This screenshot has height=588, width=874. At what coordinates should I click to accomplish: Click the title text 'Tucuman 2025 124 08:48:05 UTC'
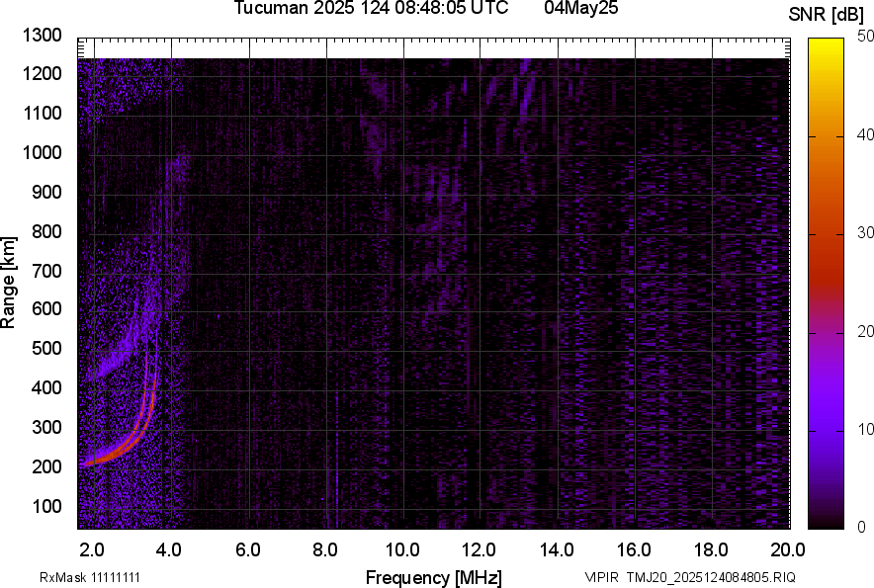click(x=371, y=8)
